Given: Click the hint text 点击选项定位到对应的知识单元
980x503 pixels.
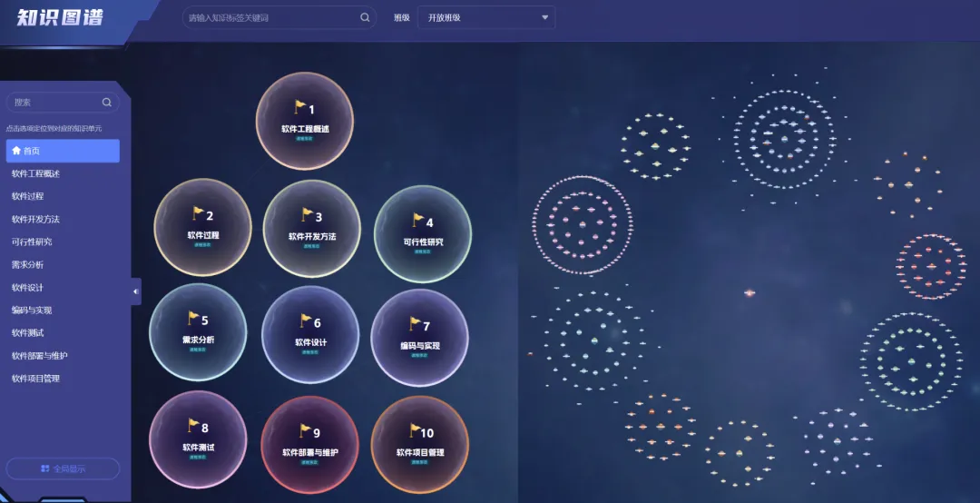Looking at the screenshot, I should tap(54, 128).
